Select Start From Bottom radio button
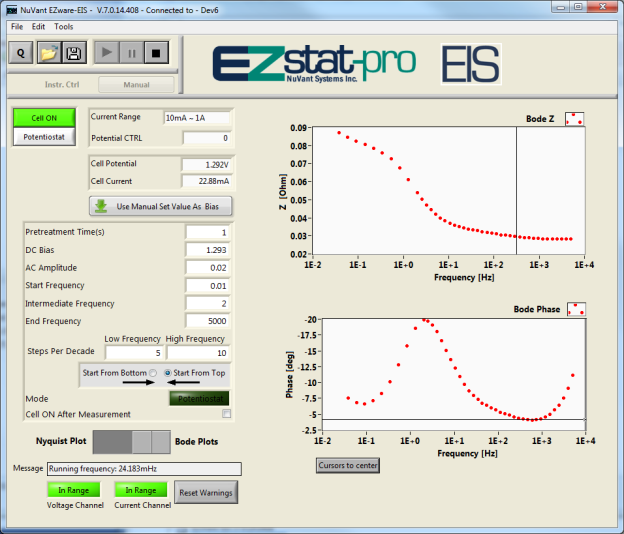 tap(153, 373)
